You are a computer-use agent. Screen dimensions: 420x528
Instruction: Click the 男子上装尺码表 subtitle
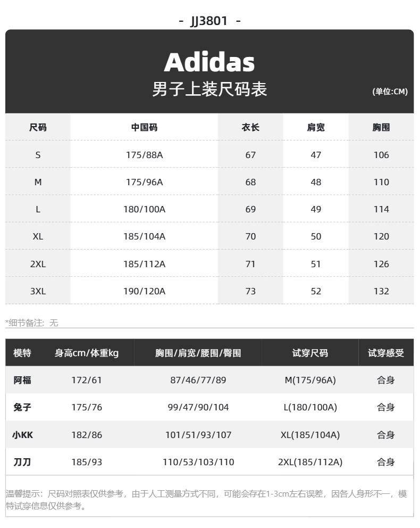tap(209, 89)
